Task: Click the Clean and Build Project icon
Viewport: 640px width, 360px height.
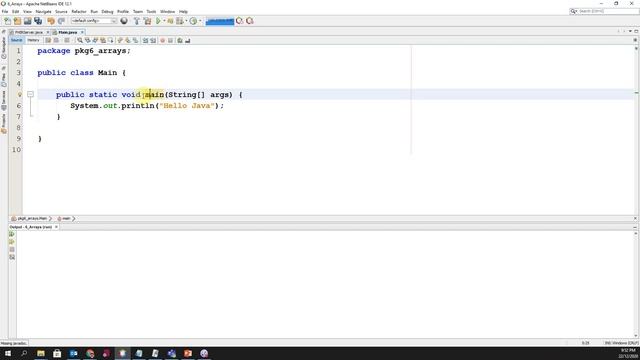Action: [147, 21]
